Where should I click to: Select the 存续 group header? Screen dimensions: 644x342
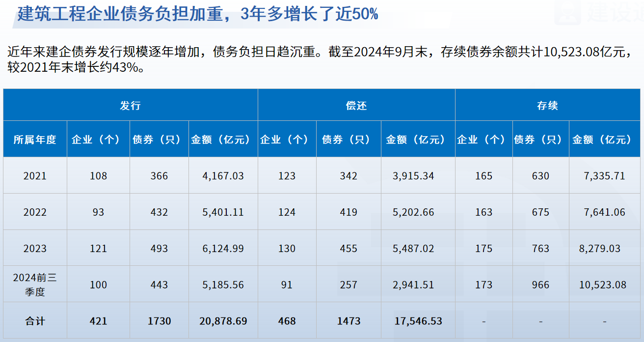point(547,106)
